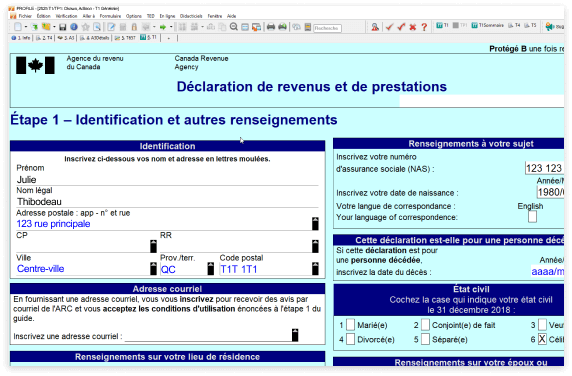This screenshot has width=572, height=376.
Task: Click the Nom légal field Thibodeau
Action: [167, 202]
